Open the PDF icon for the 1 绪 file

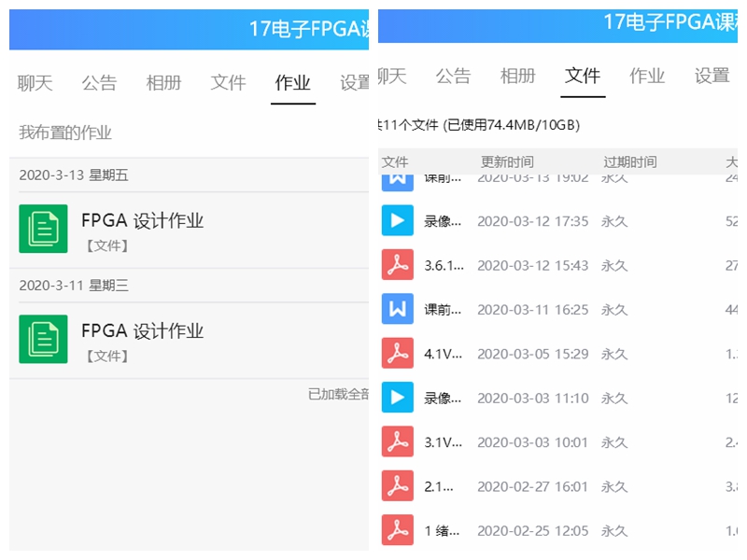coord(397,530)
